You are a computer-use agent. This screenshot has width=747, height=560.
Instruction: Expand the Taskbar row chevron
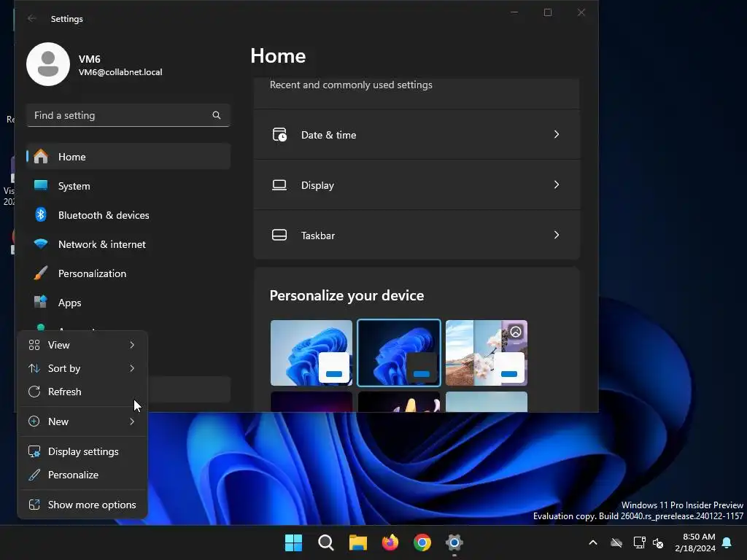point(557,235)
